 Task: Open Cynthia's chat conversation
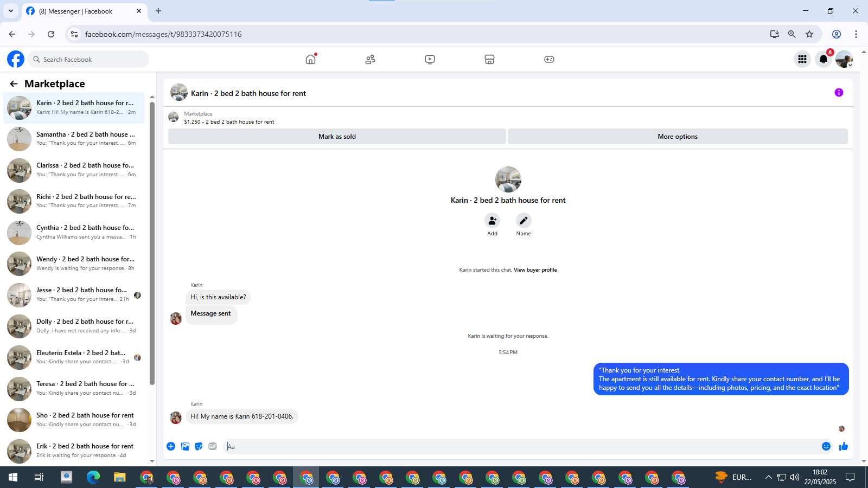74,232
